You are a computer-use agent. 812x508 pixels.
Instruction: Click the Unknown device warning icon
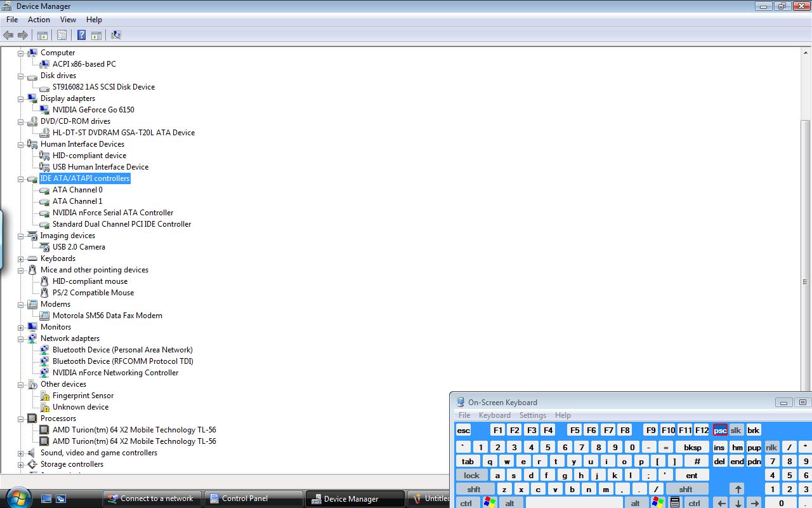click(45, 407)
